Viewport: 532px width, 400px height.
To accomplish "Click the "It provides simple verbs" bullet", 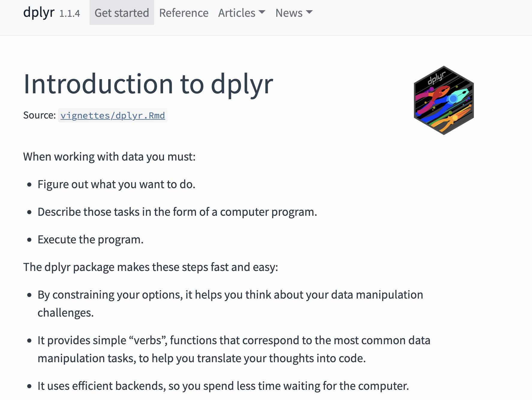I will (234, 340).
